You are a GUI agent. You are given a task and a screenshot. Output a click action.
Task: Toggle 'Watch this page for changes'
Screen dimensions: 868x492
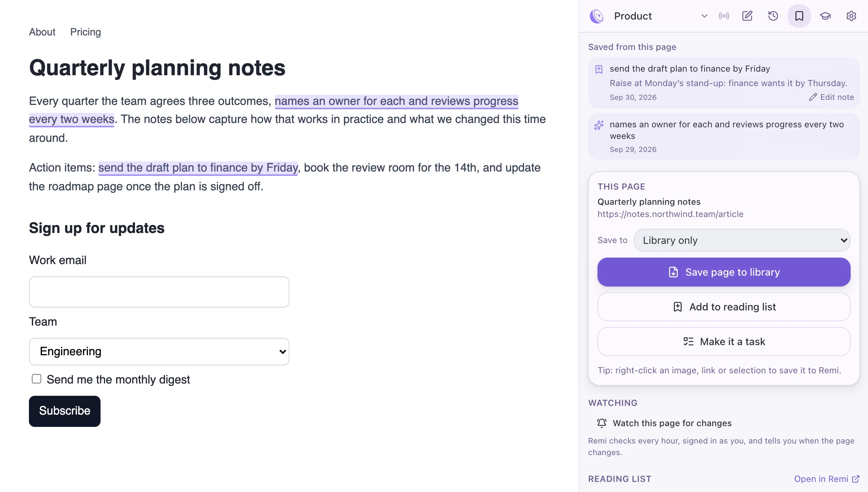coord(664,423)
